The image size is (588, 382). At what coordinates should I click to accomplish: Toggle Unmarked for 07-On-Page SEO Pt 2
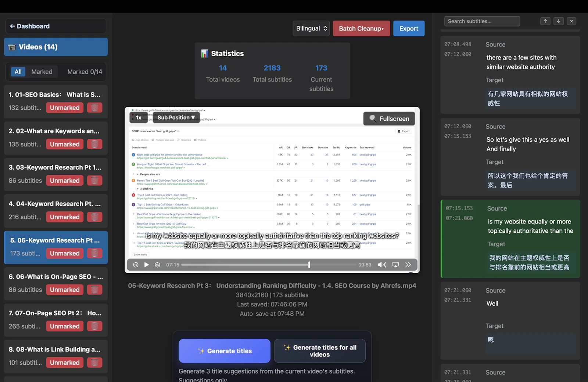[65, 326]
